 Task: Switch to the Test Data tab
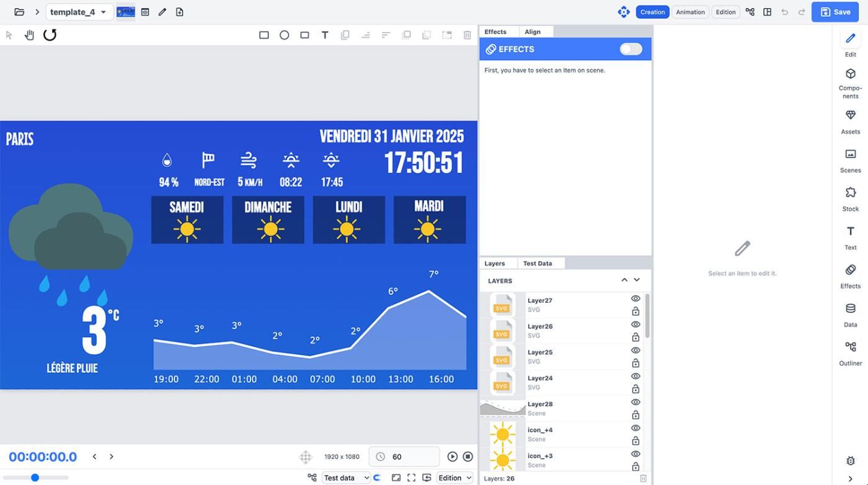coord(537,263)
